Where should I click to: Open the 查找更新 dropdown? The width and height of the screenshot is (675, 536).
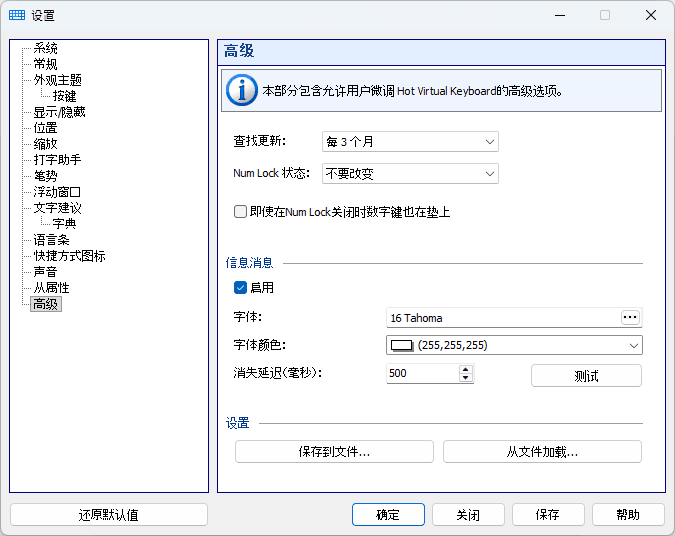(410, 142)
